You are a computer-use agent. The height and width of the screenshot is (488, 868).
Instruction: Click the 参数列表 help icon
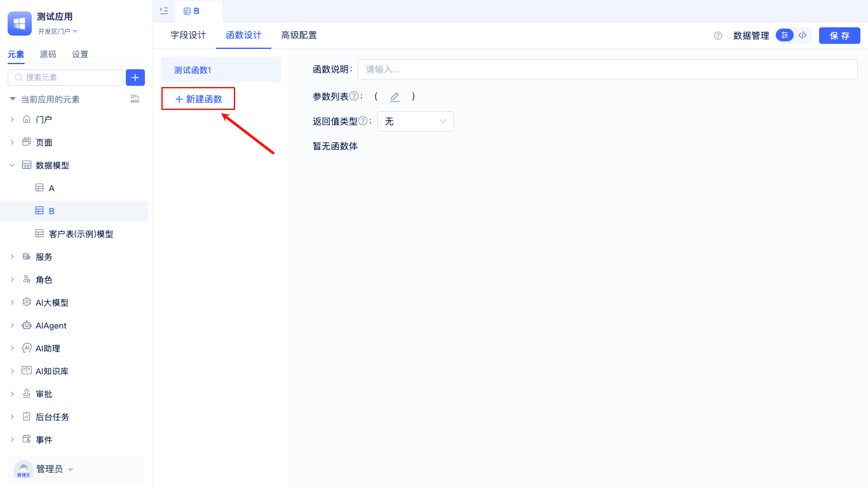[x=354, y=96]
